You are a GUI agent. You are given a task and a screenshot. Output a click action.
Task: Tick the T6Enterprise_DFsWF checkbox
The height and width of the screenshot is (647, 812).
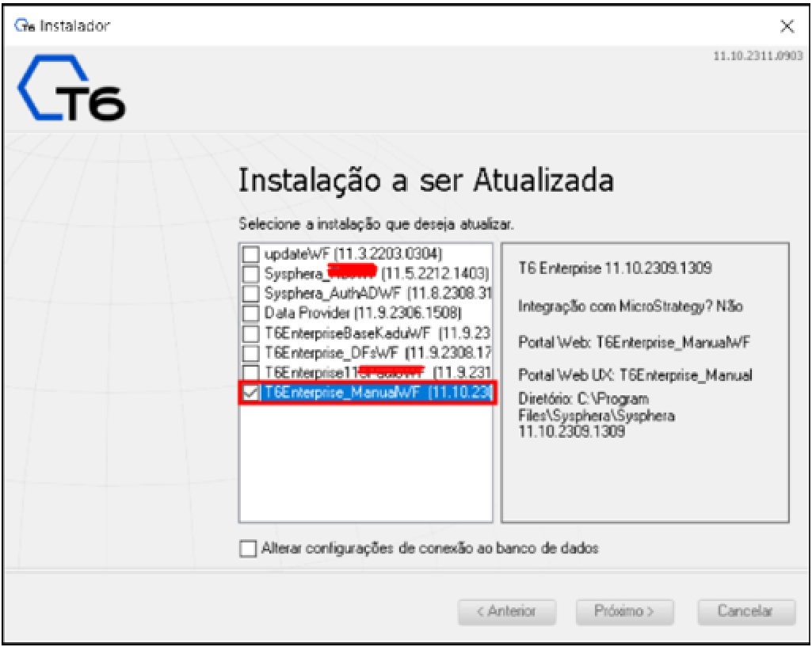(251, 353)
